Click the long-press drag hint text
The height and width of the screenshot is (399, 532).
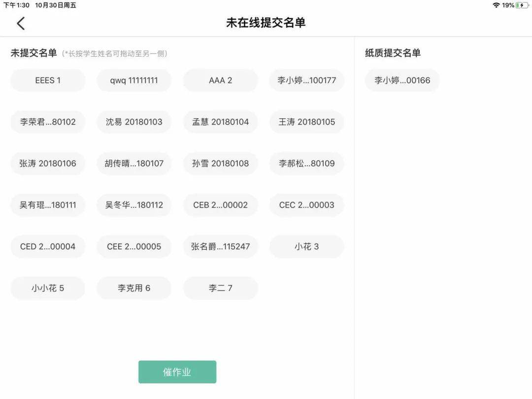click(115, 54)
